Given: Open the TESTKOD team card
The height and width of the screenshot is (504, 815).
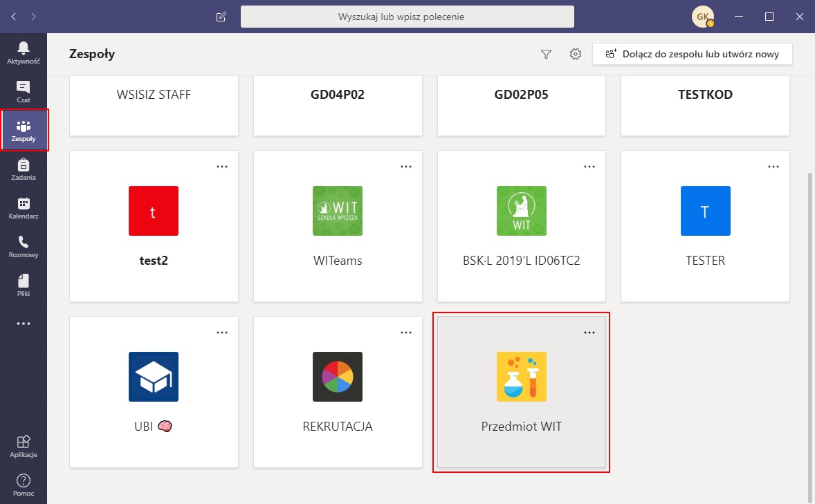Looking at the screenshot, I should (x=705, y=106).
